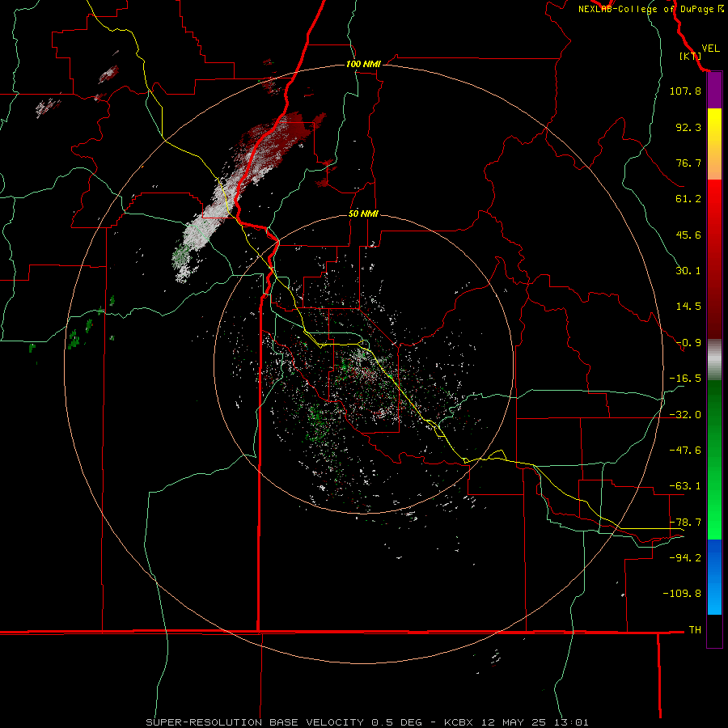Screen dimensions: 728x728
Task: Click the -0.9 scale value
Action: pyautogui.click(x=688, y=343)
